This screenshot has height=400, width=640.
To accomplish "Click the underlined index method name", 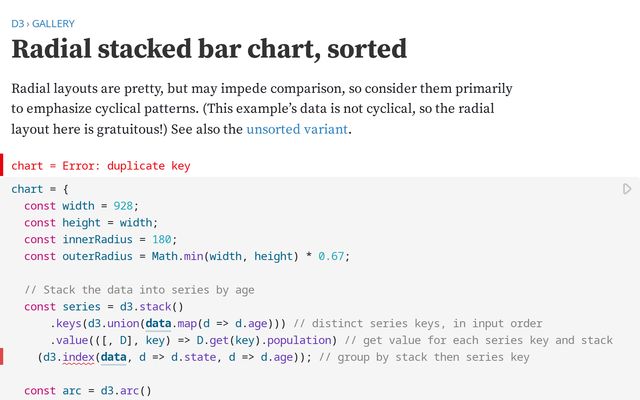I will [x=77, y=357].
